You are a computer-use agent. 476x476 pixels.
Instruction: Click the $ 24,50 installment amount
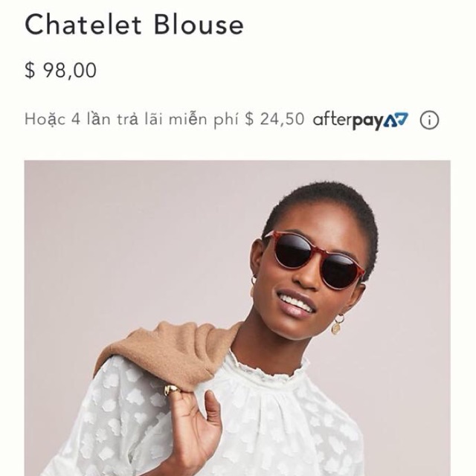click(x=274, y=119)
